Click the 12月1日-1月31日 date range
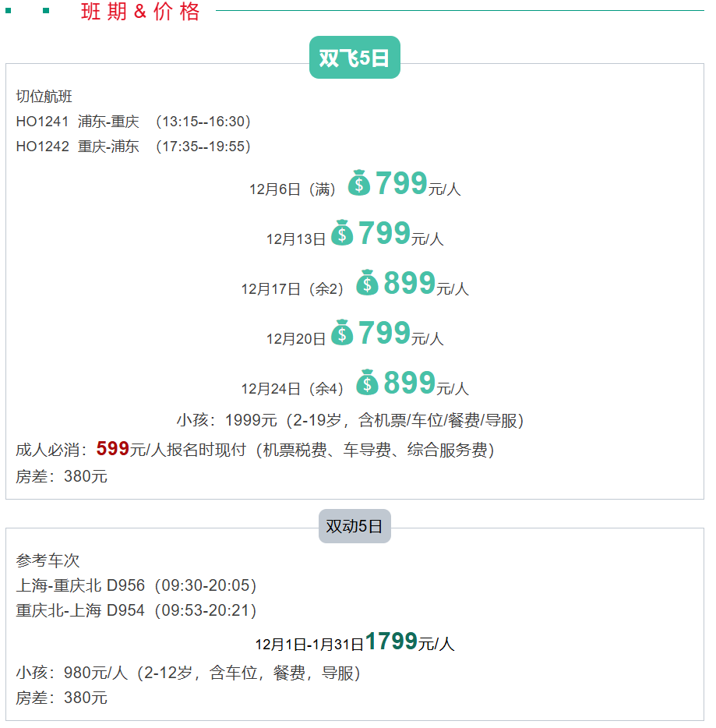 click(309, 645)
